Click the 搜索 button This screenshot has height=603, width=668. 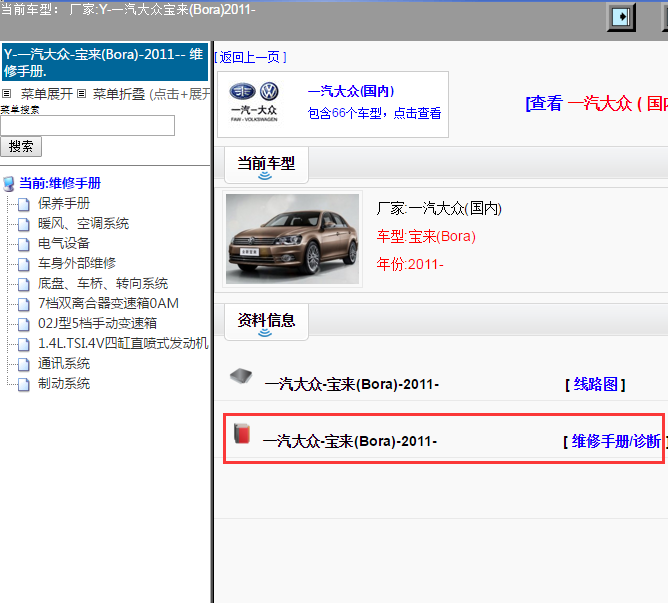pyautogui.click(x=21, y=147)
